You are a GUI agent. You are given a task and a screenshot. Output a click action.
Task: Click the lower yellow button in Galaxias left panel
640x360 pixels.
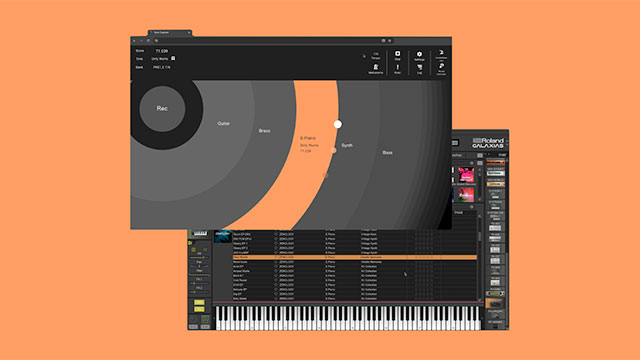[x=199, y=309]
